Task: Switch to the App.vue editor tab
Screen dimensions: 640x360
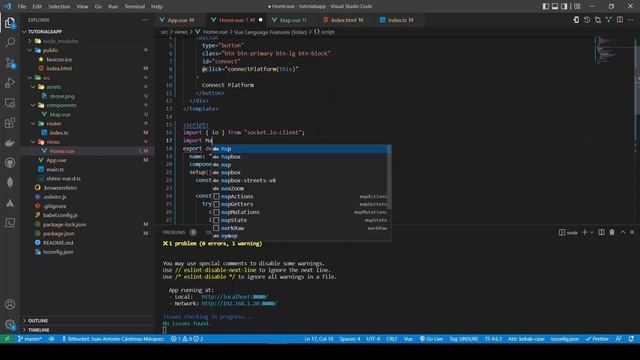Action: [x=178, y=20]
